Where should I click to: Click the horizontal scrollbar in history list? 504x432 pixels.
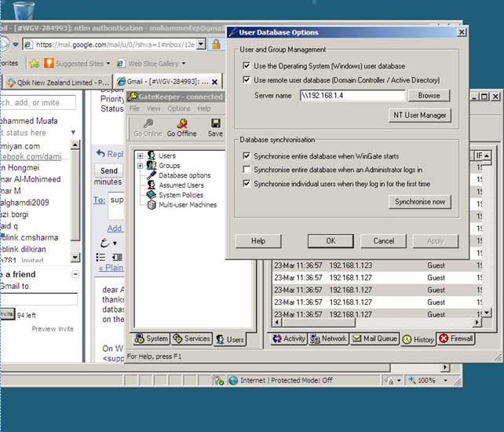click(x=320, y=322)
